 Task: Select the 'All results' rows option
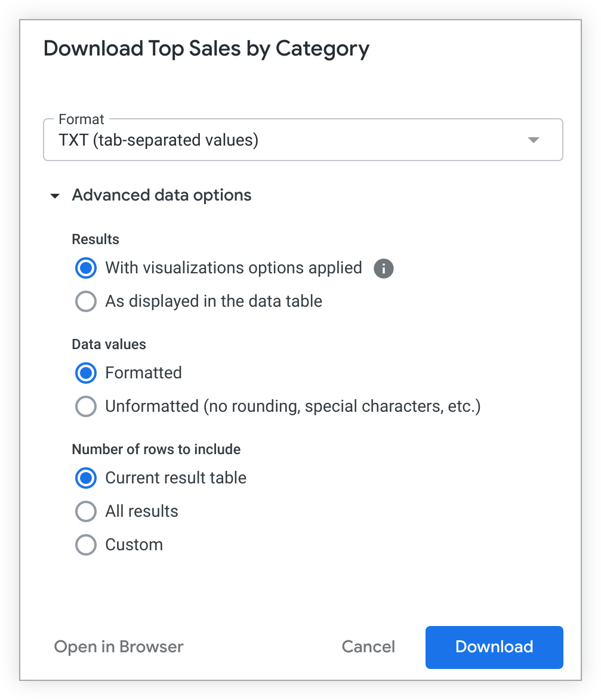[x=86, y=511]
